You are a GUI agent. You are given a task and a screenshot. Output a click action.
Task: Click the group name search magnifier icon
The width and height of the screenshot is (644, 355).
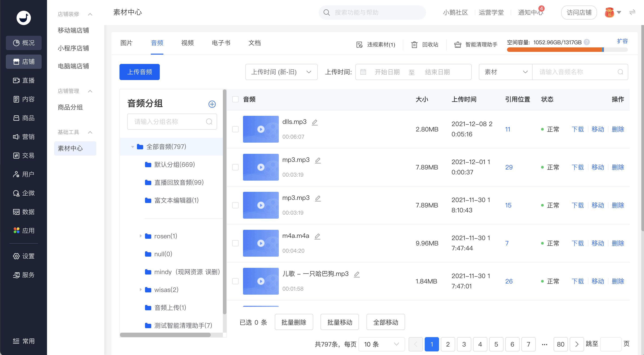pos(209,122)
